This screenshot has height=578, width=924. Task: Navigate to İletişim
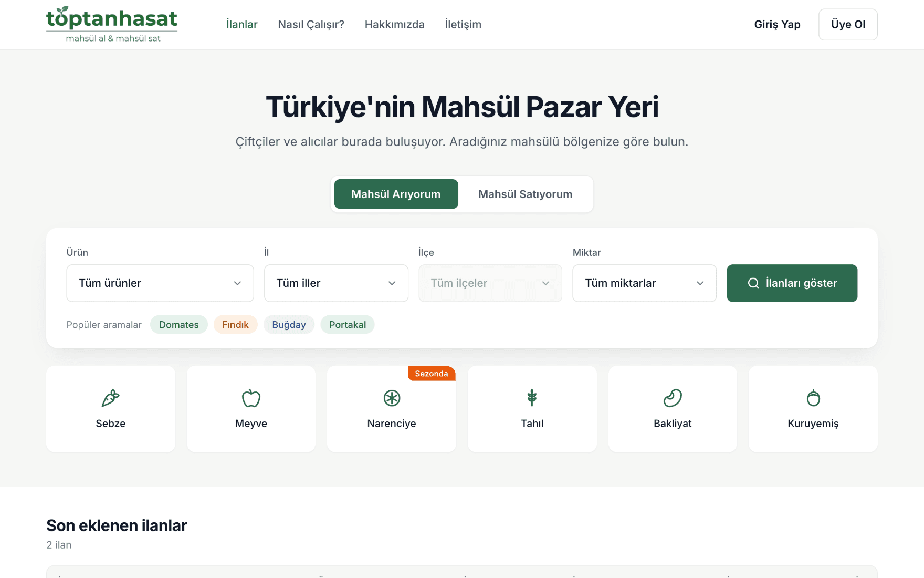click(x=463, y=24)
